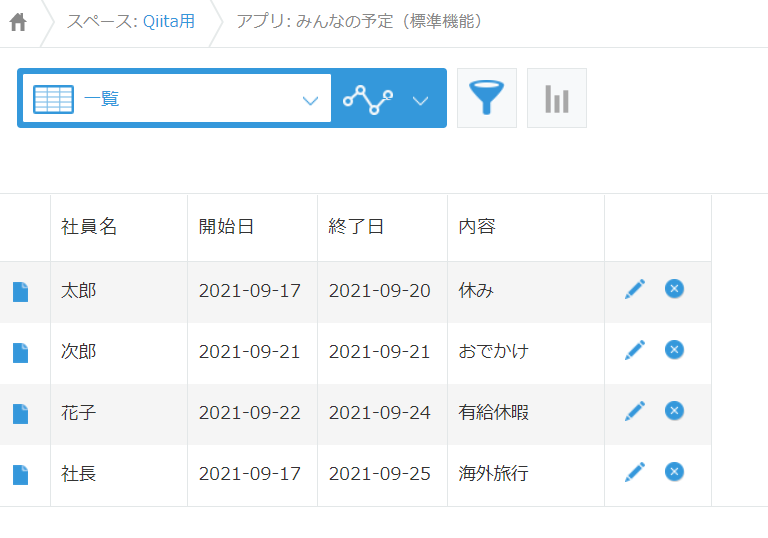Open the みんなの予定 app breadcrumb

click(359, 21)
